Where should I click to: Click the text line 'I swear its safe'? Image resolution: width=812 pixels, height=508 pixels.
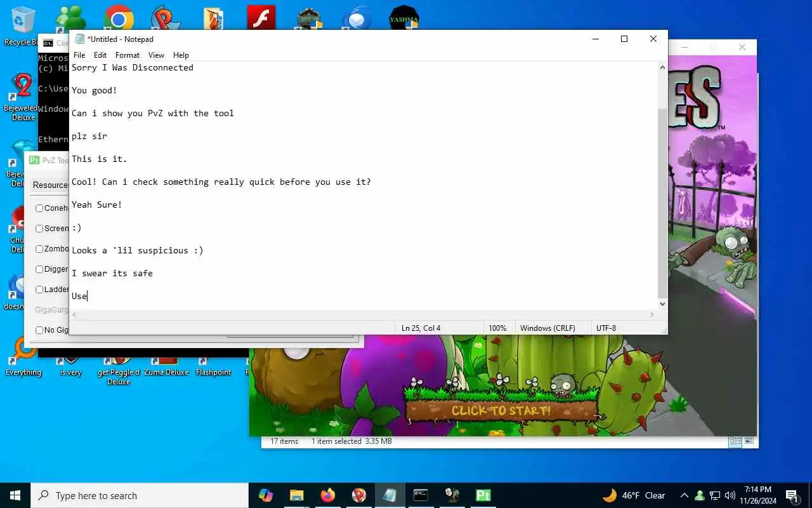112,273
